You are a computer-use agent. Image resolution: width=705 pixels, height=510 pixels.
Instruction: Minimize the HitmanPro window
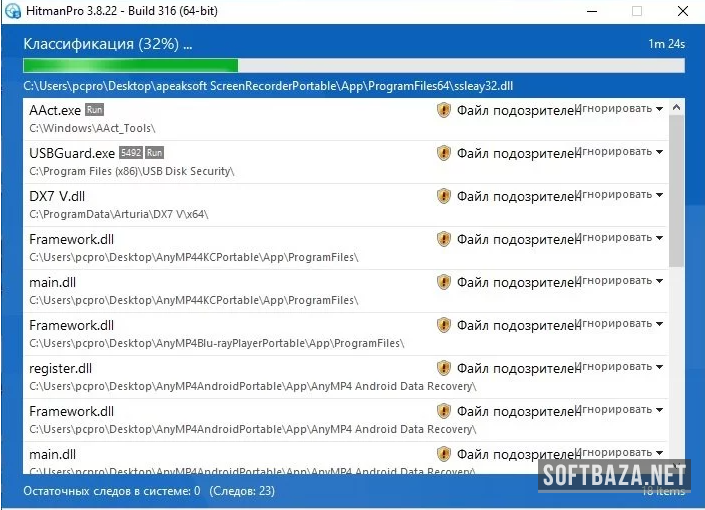click(x=589, y=11)
